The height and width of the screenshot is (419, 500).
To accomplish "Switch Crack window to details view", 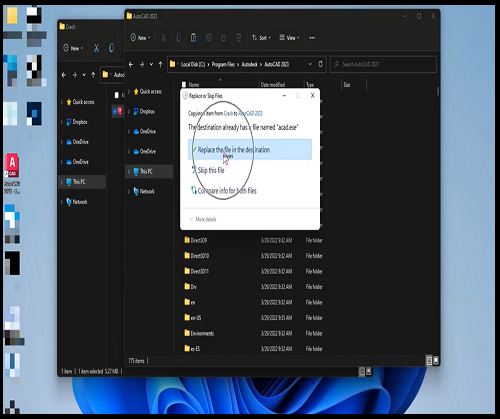I will tap(362, 371).
